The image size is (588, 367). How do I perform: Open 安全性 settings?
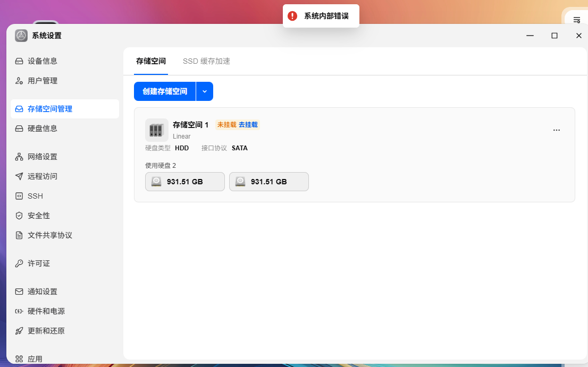click(64, 216)
